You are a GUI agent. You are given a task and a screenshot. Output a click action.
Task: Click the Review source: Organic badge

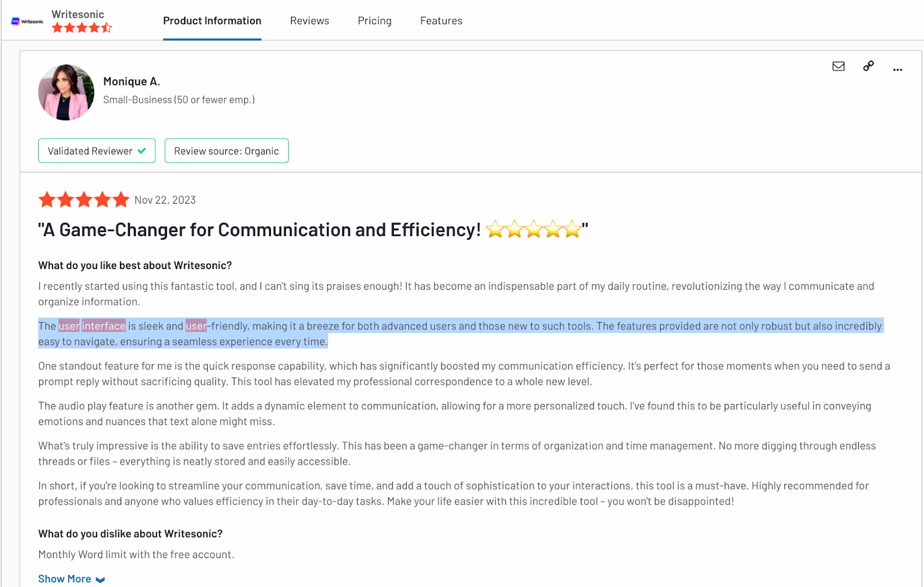[226, 151]
